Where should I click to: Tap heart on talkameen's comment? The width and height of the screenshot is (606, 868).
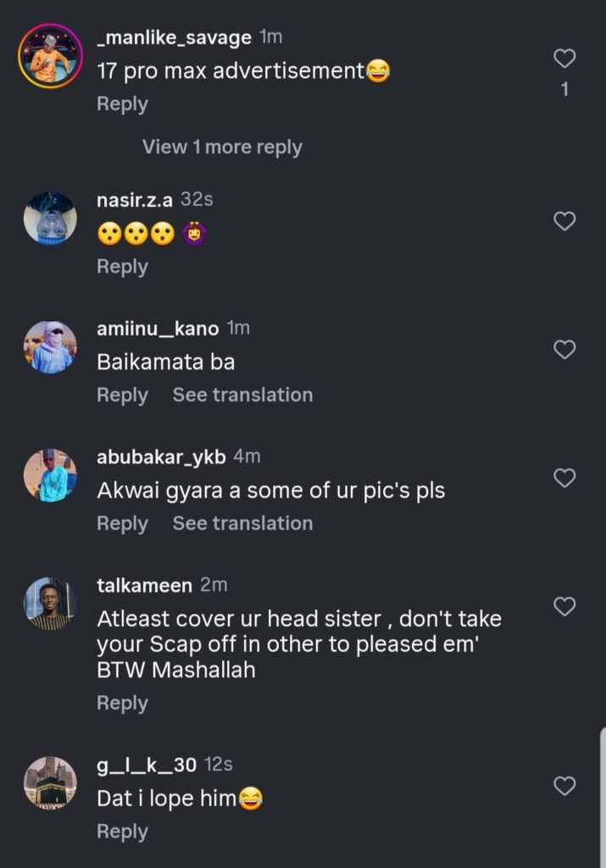pos(564,606)
